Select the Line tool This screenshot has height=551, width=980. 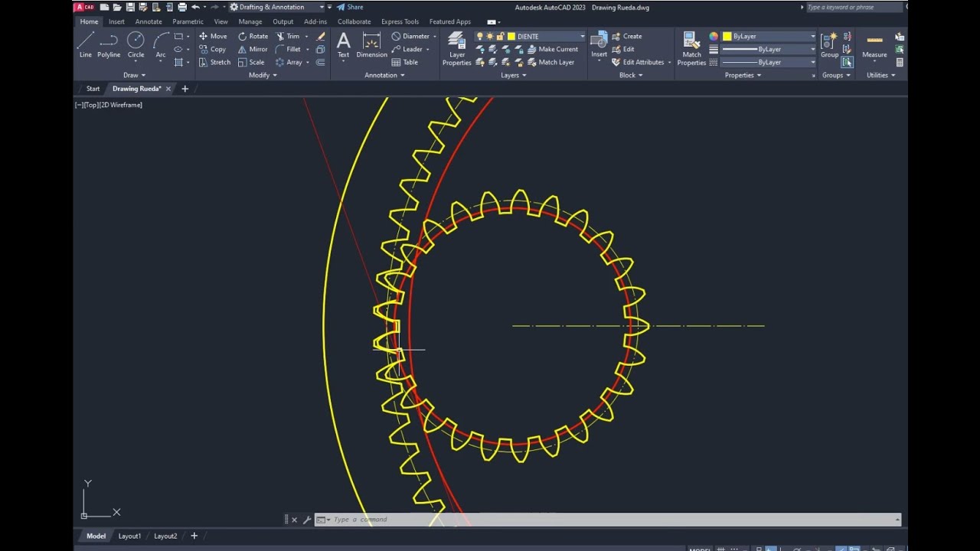(85, 44)
